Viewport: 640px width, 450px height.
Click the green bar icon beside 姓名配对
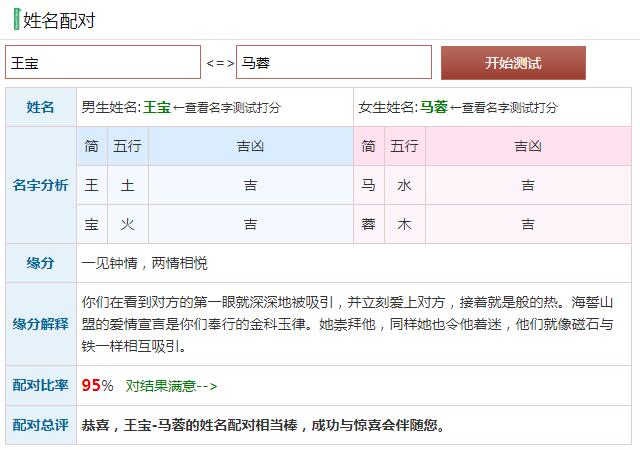tap(15, 20)
